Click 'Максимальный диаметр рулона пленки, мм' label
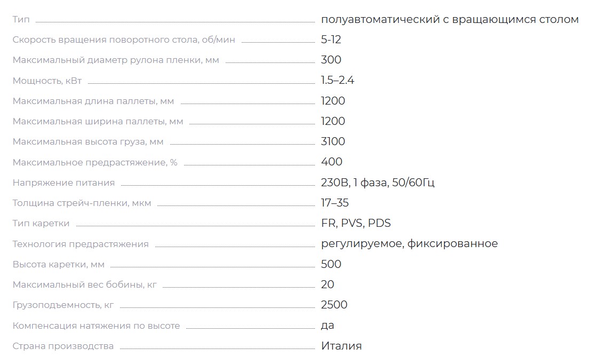Image resolution: width=594 pixels, height=364 pixels. 116,60
